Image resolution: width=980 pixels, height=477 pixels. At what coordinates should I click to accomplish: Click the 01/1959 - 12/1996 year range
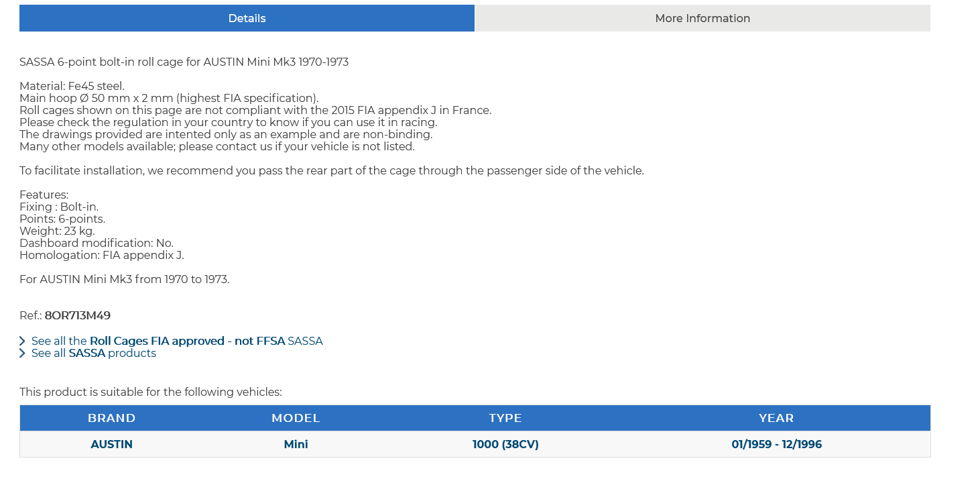pos(776,444)
